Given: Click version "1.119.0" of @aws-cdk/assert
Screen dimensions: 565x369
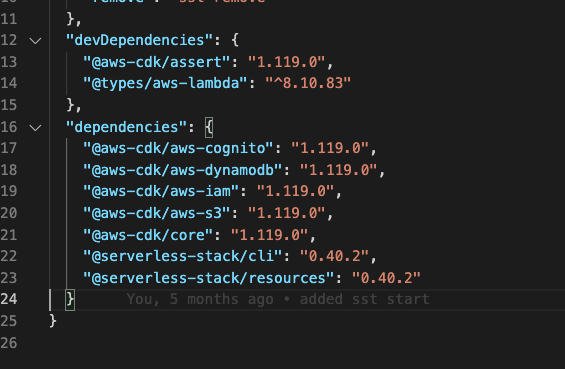Looking at the screenshot, I should [x=286, y=62].
